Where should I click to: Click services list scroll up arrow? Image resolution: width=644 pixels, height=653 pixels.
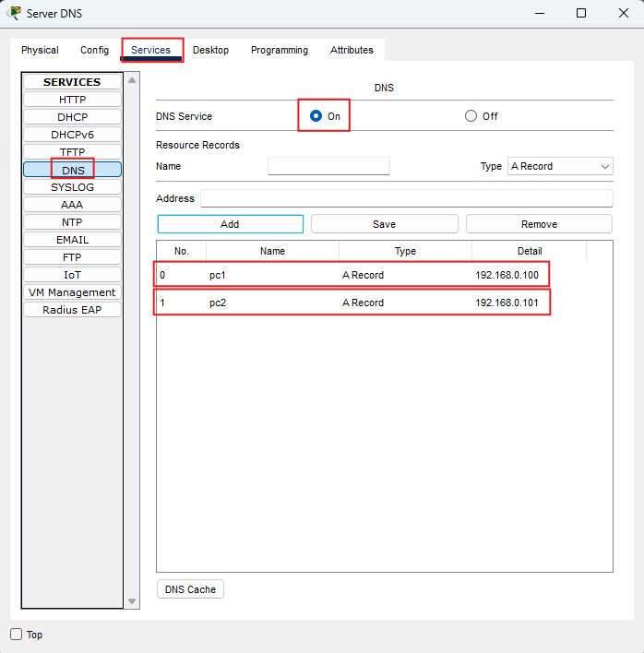pyautogui.click(x=132, y=80)
